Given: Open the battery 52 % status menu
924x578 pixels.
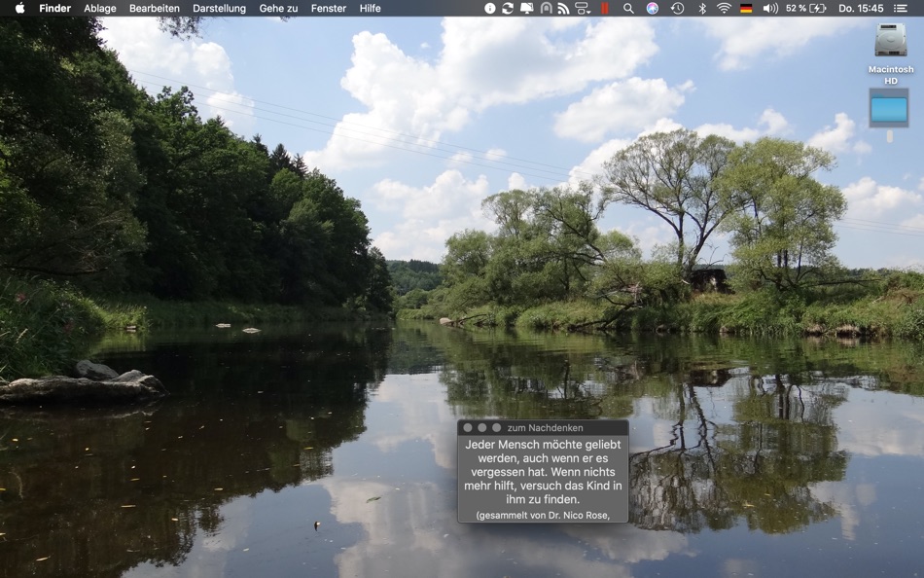Looking at the screenshot, I should pyautogui.click(x=805, y=8).
